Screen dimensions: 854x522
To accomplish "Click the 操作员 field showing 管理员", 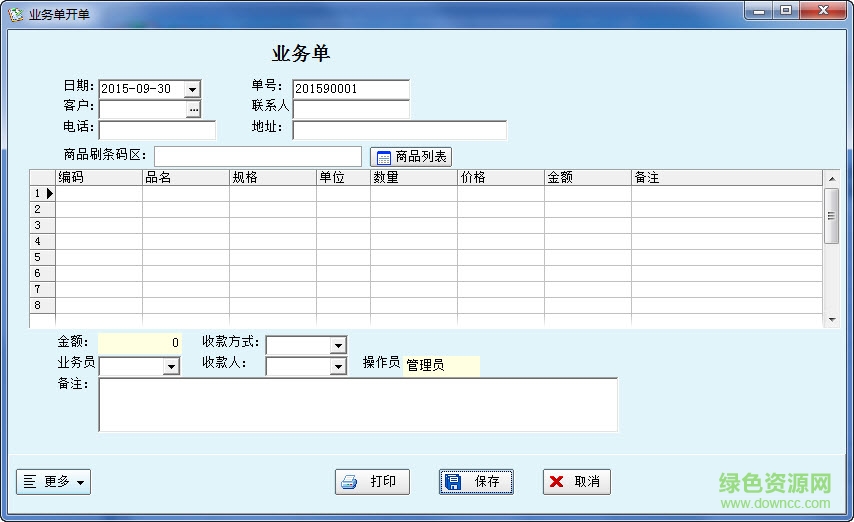I will (441, 365).
